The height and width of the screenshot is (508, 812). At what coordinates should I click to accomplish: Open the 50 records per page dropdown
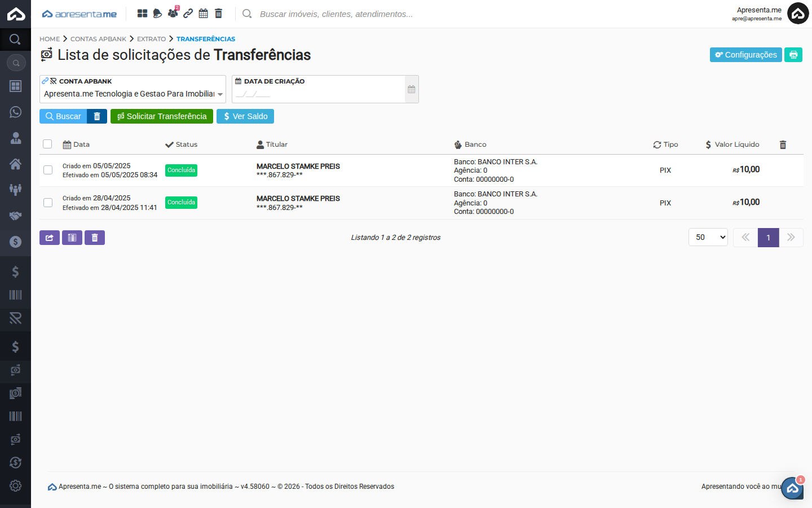coord(708,238)
